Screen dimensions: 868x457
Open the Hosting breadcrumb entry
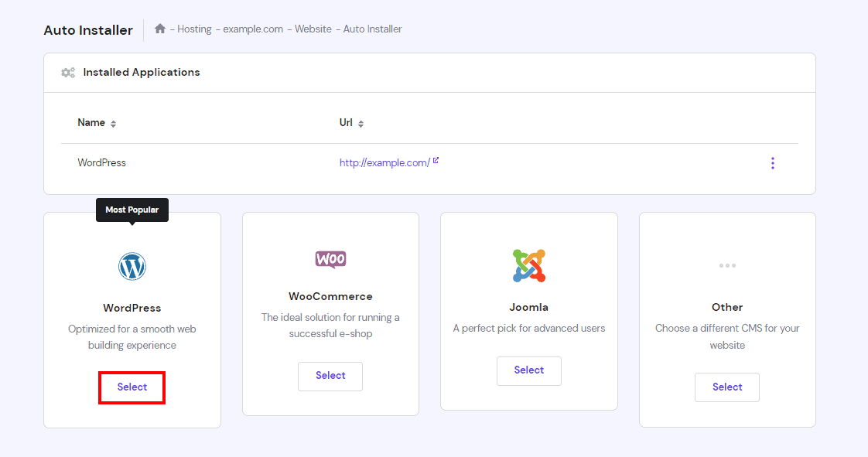pyautogui.click(x=193, y=29)
